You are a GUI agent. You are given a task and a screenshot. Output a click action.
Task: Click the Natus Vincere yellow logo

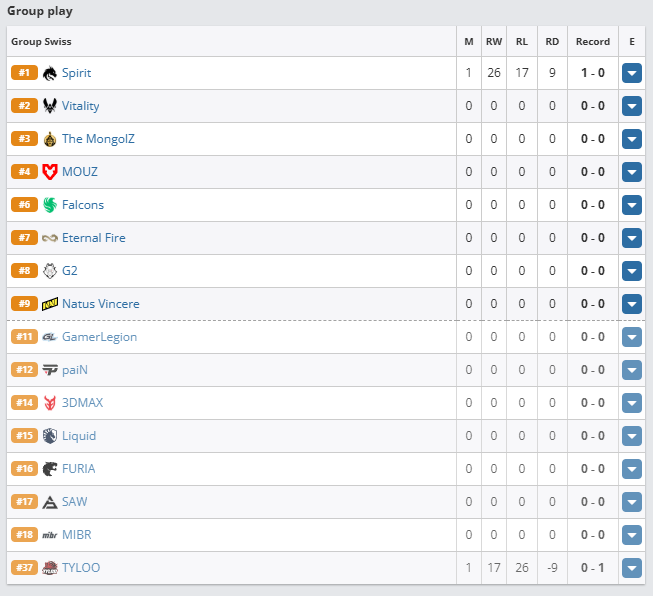[50, 304]
